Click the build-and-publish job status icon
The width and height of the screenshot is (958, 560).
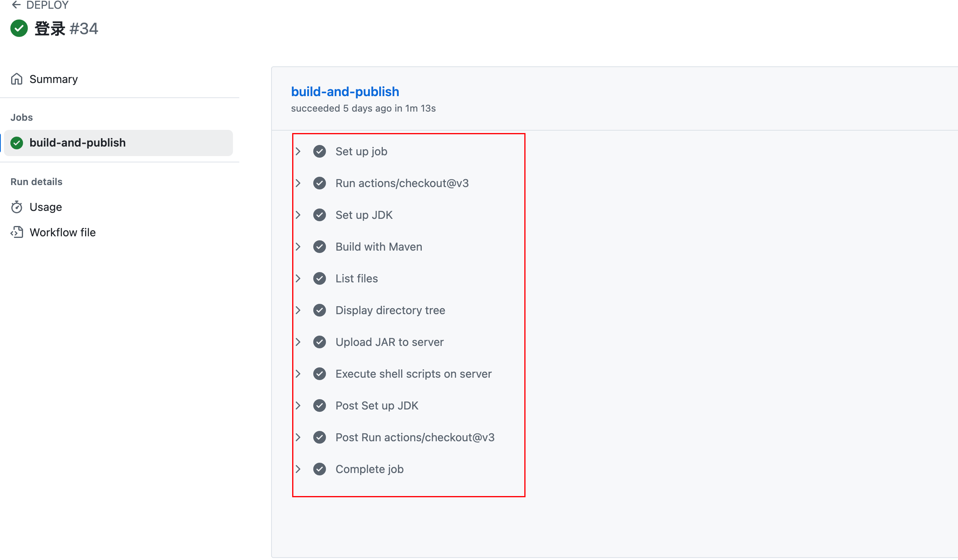(17, 143)
